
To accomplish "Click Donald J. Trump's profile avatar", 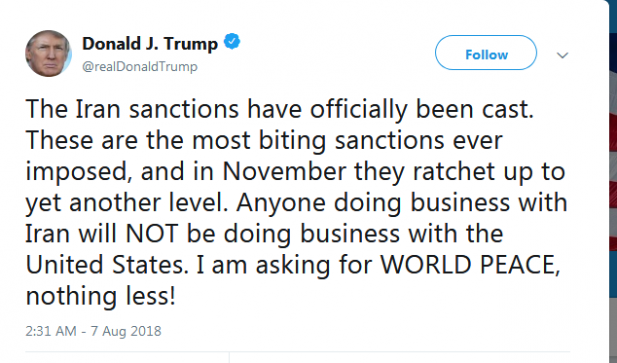I will click(x=48, y=53).
